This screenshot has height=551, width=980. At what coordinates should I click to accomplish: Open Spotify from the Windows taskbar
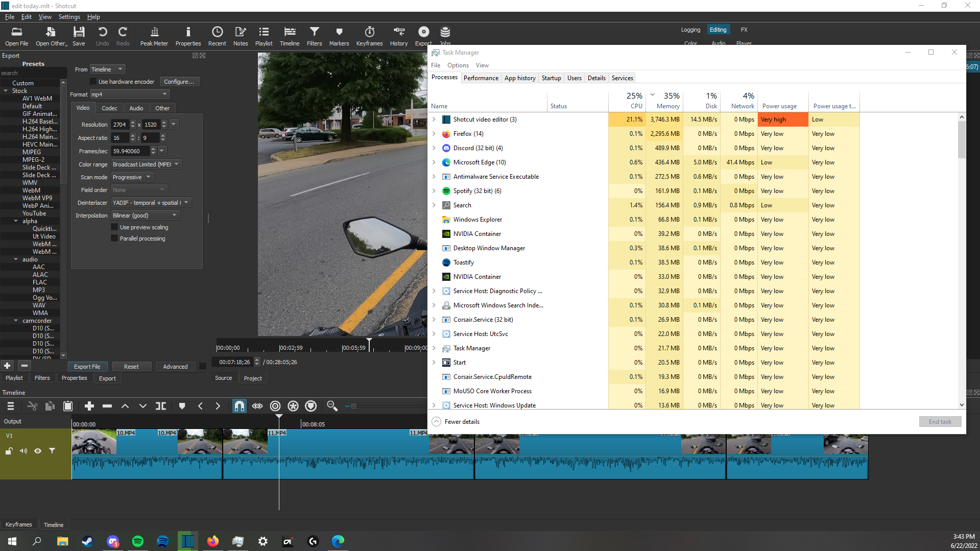pos(138,541)
